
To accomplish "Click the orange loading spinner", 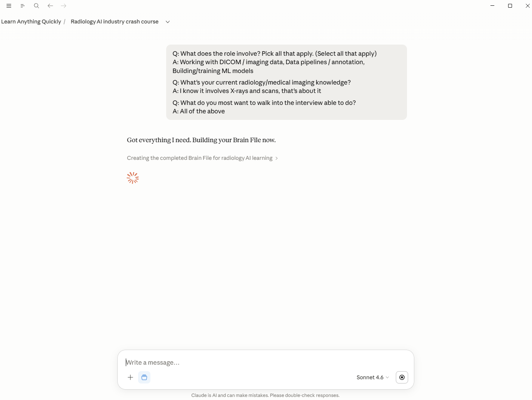I will coord(133,178).
